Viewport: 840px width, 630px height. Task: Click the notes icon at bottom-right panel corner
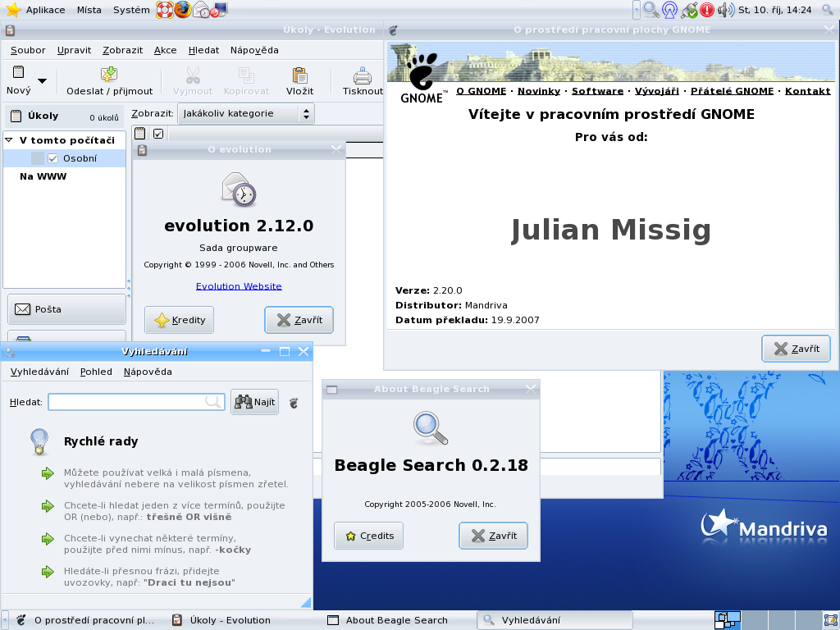tap(830, 620)
